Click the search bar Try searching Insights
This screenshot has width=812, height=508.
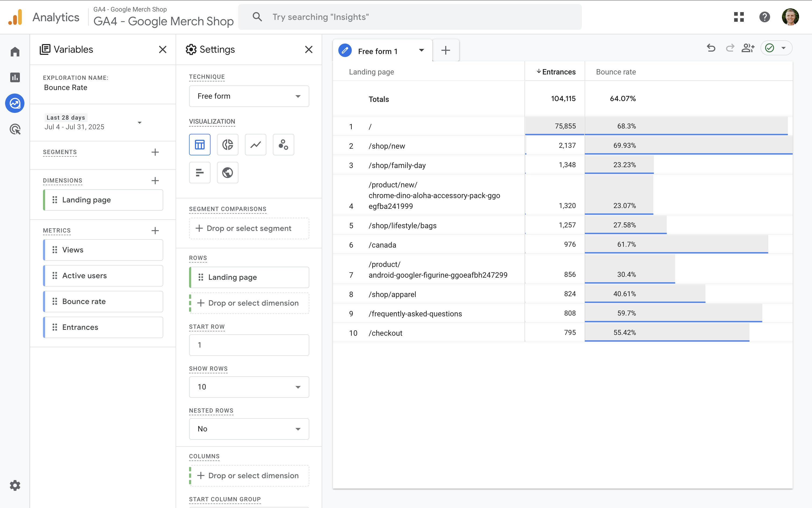410,17
